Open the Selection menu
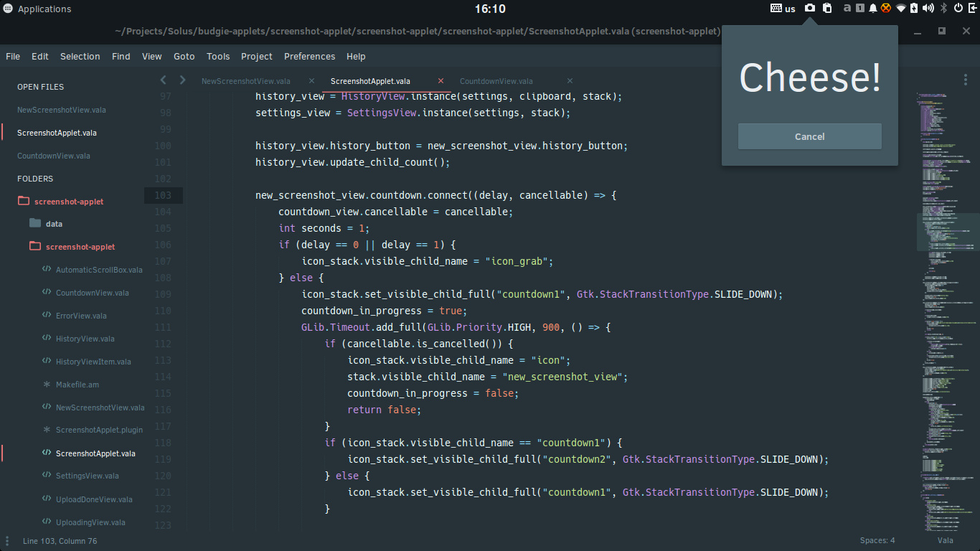This screenshot has width=980, height=551. tap(80, 56)
